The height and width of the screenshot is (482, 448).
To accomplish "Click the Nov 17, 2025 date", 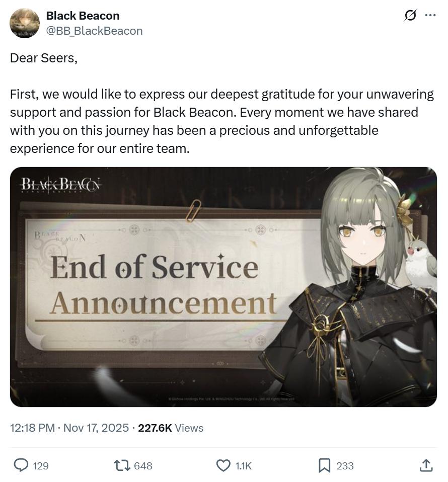I will [96, 428].
